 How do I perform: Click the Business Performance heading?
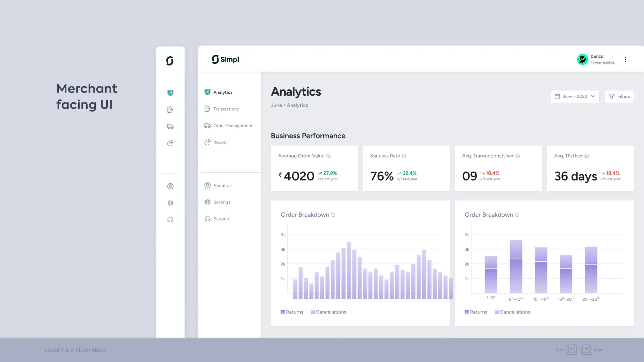(308, 136)
